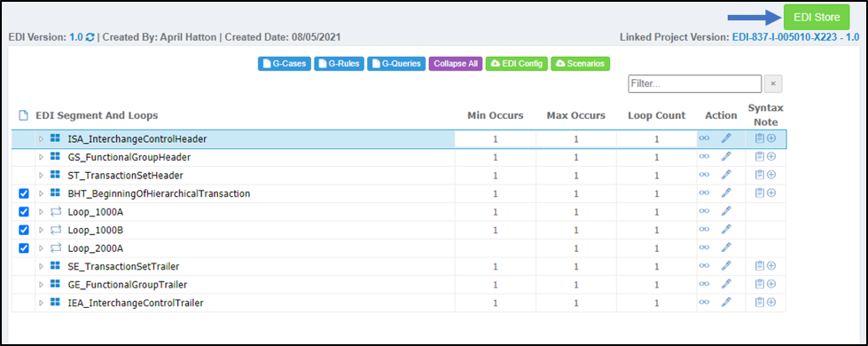Open the EDI Store button
The image size is (868, 346).
coord(817,17)
